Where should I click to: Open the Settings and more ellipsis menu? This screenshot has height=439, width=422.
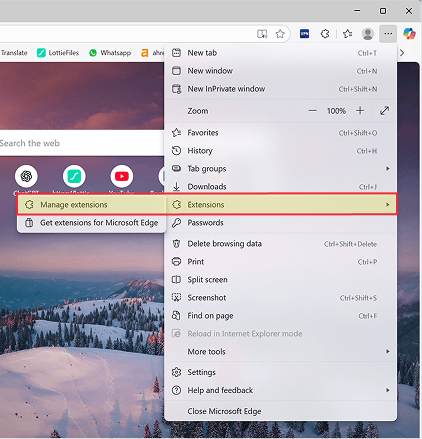[388, 34]
